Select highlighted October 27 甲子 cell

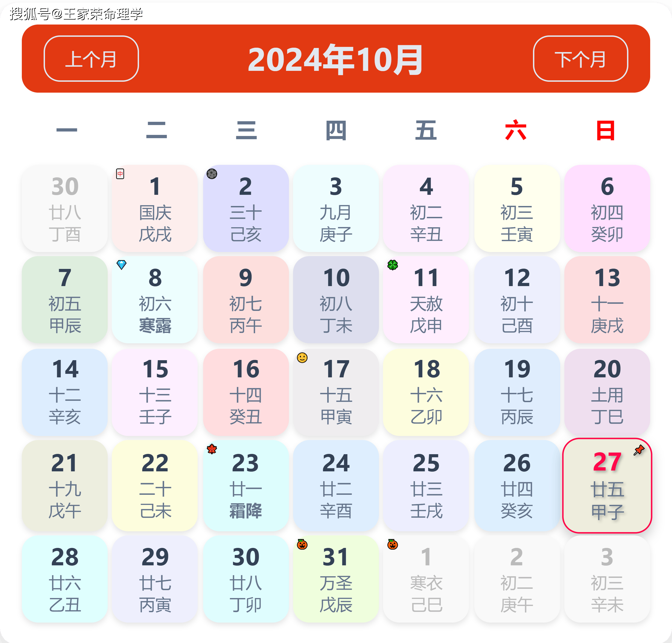point(607,486)
